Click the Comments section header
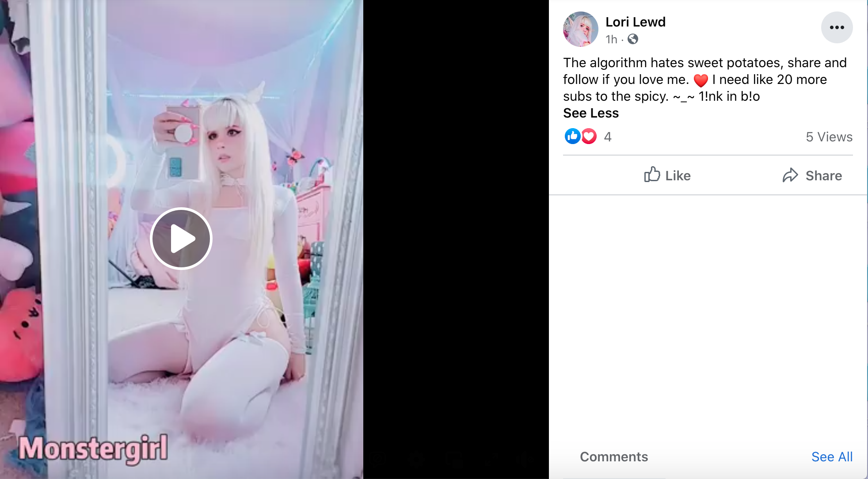The width and height of the screenshot is (868, 479). point(614,457)
